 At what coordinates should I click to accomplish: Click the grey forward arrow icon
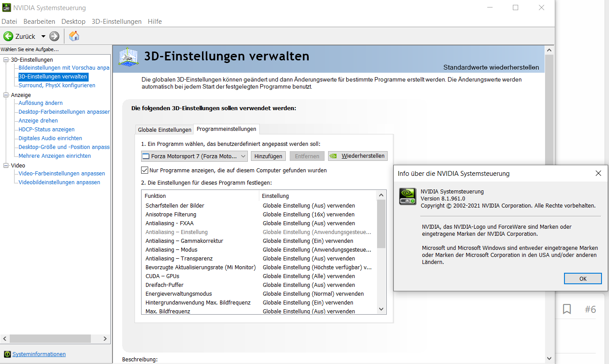(x=54, y=36)
